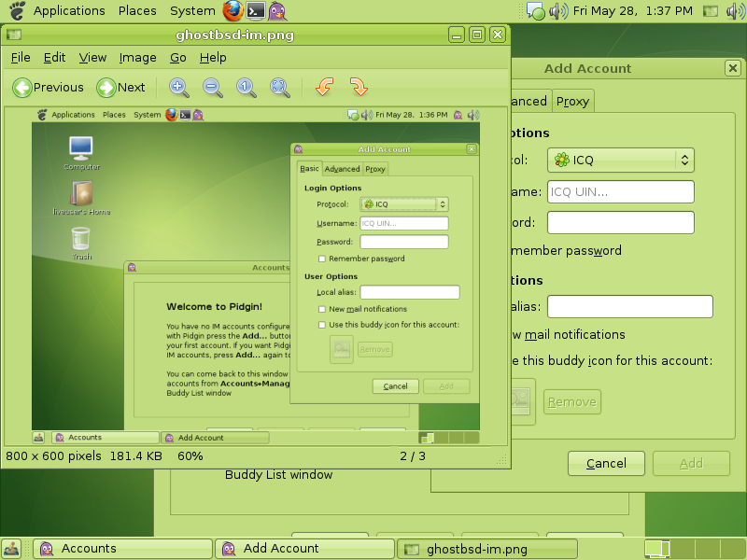
Task: Switch to the Proxy tab in Add Account
Action: (x=572, y=101)
